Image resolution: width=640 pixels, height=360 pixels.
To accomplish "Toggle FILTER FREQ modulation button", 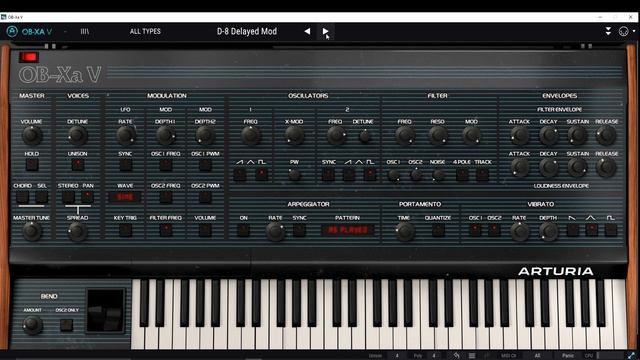I will [165, 230].
